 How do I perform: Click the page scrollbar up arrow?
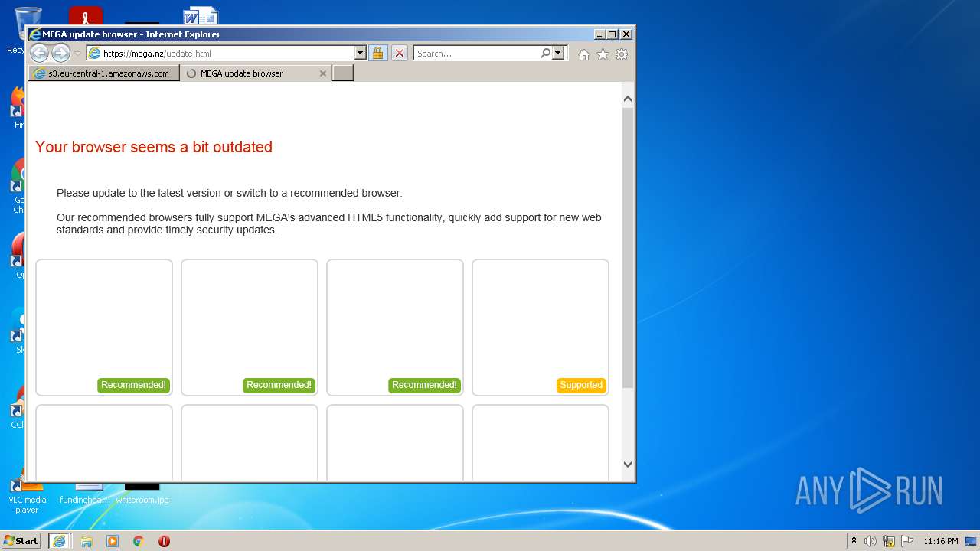pos(628,99)
